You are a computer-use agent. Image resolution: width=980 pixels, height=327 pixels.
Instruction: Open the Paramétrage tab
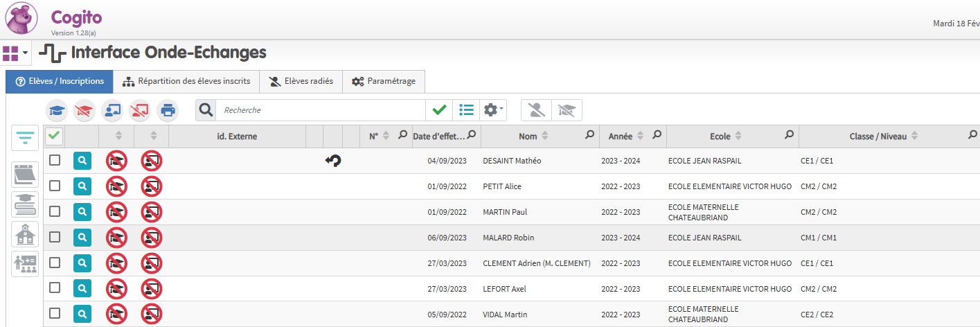point(384,82)
